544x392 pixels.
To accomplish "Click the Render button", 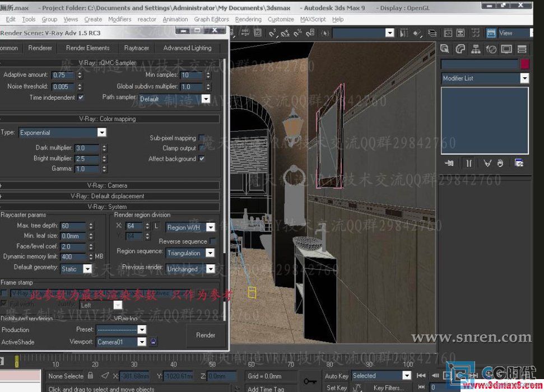I will (x=206, y=335).
